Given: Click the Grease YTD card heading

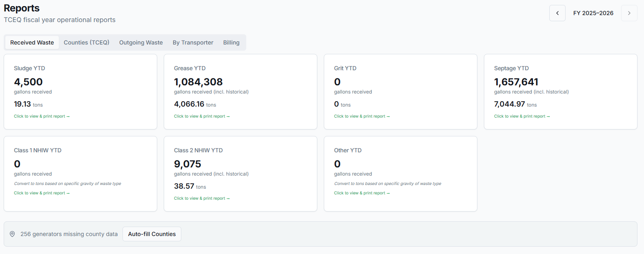Looking at the screenshot, I should (190, 68).
